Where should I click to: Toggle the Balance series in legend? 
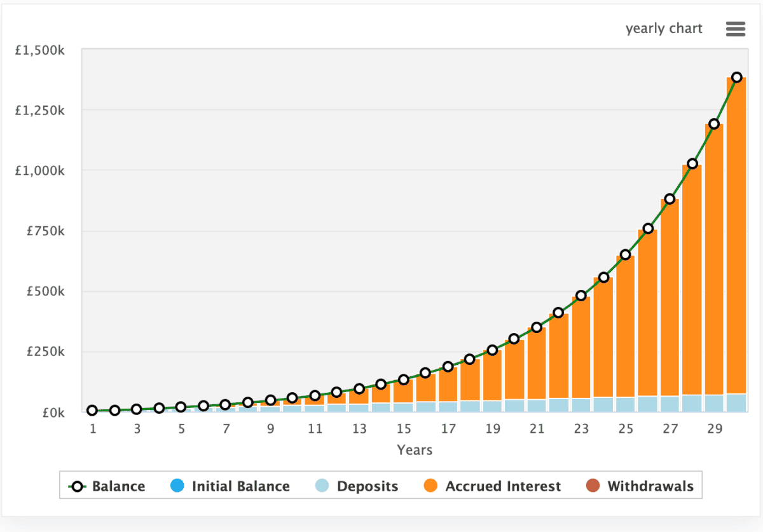tap(107, 486)
